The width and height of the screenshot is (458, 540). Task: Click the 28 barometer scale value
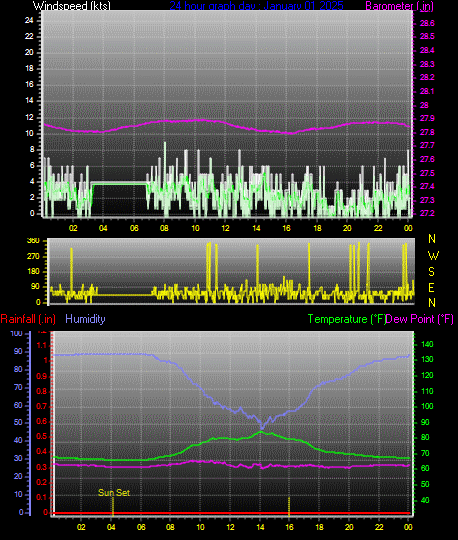point(424,105)
